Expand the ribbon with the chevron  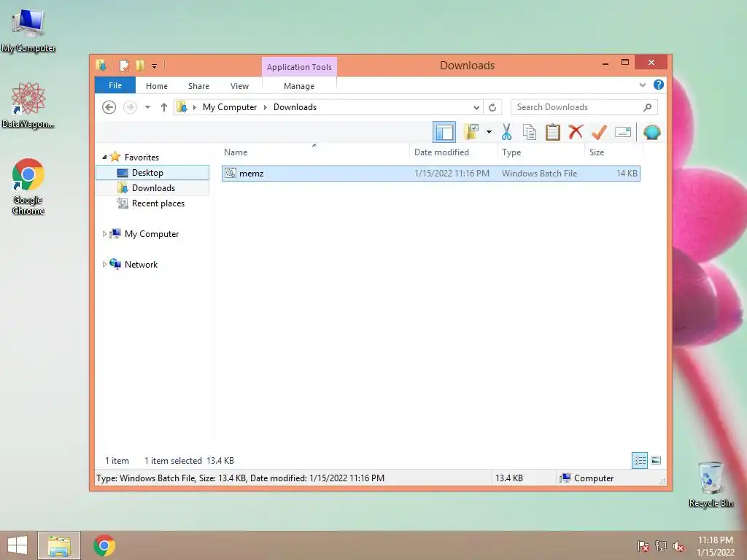[642, 85]
